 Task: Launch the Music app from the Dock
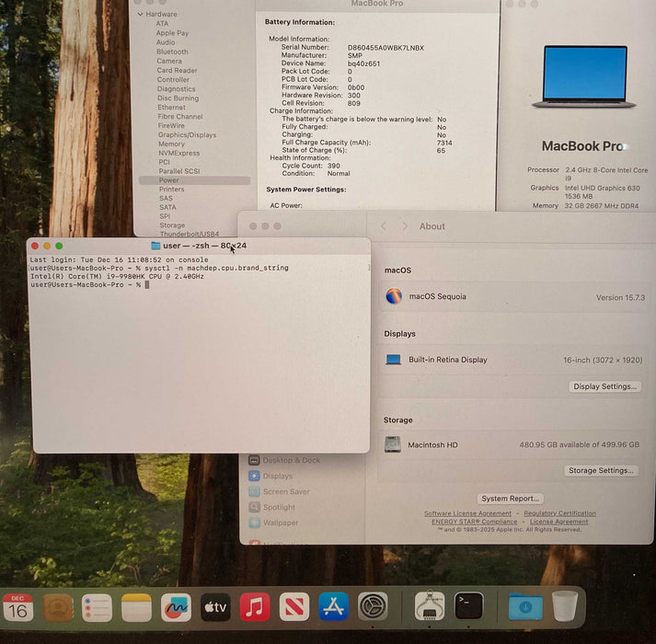point(255,607)
